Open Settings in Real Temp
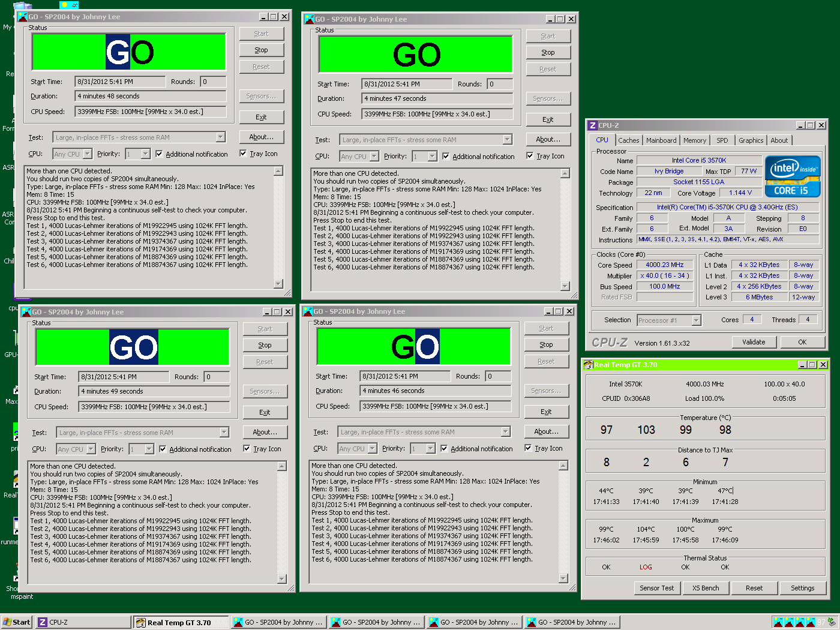Screen dimensions: 840x630 point(803,588)
